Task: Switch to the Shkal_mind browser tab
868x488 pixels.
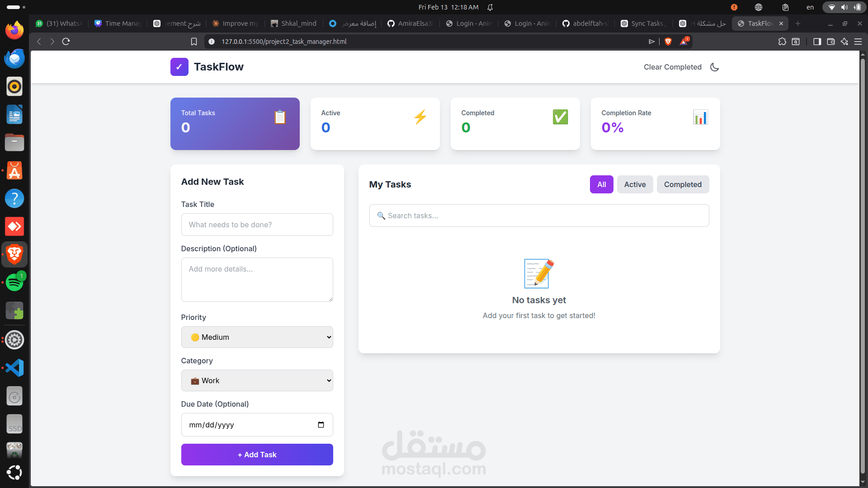Action: [x=293, y=23]
